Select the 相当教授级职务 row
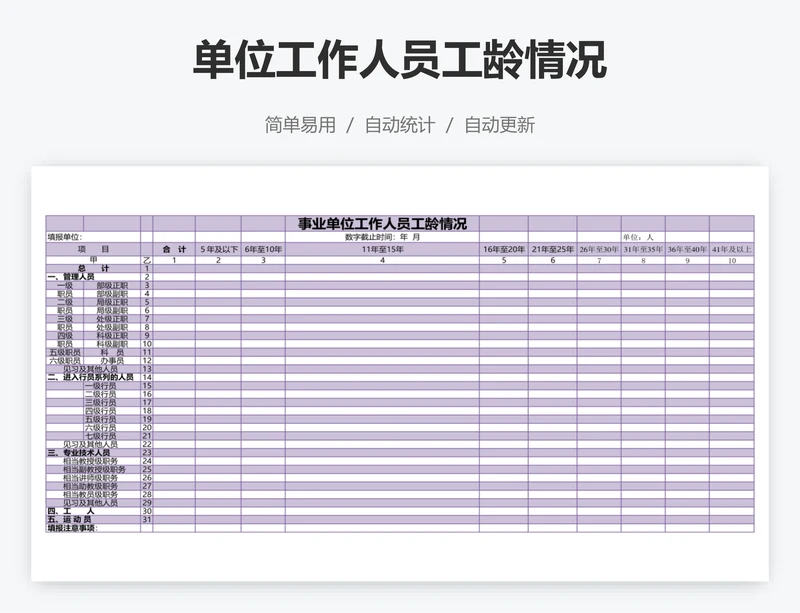 point(400,461)
